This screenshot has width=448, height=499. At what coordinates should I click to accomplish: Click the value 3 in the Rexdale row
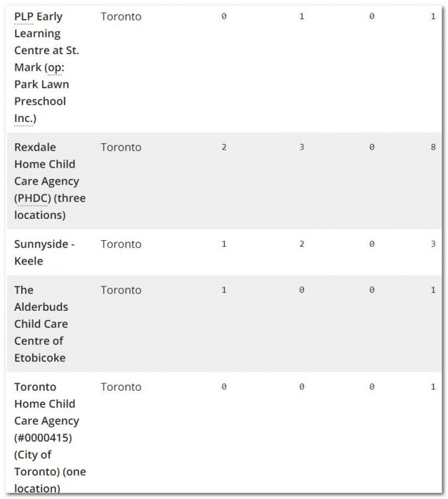pos(302,148)
